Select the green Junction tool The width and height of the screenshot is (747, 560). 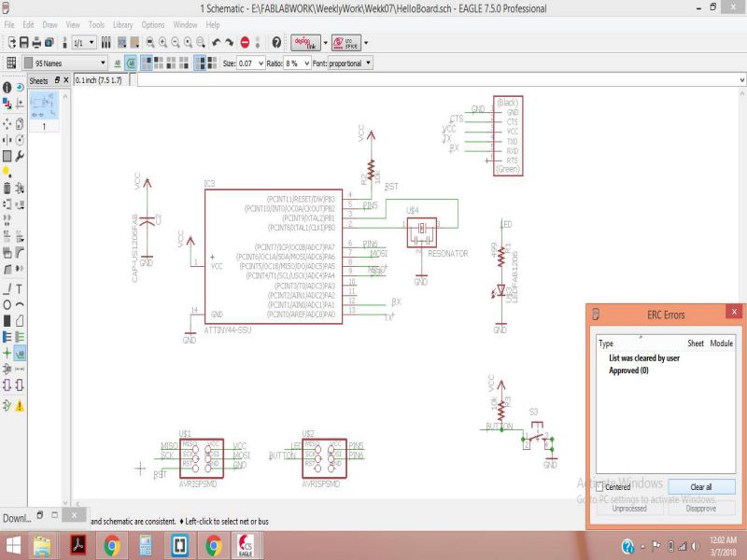[7, 353]
